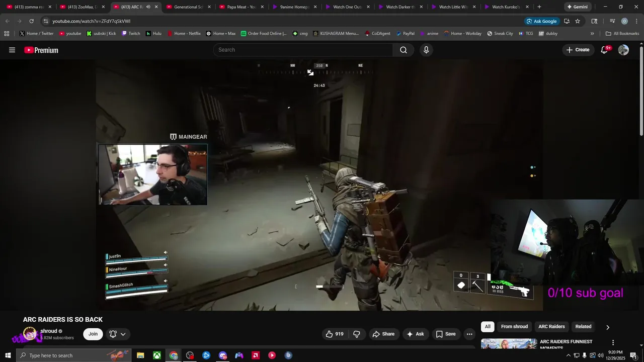
Task: Open more actions ellipsis under video
Action: coord(469,334)
